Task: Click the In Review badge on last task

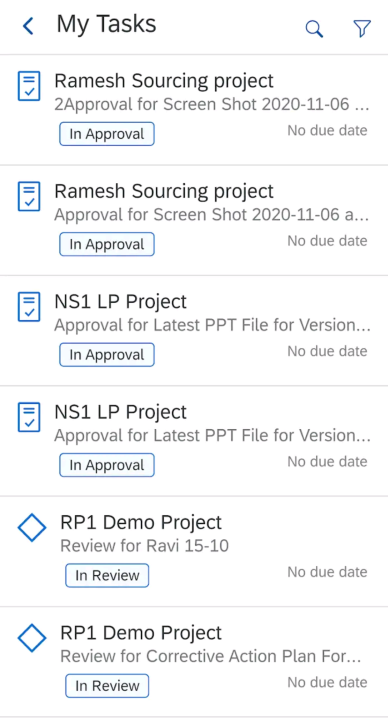Action: (x=107, y=686)
